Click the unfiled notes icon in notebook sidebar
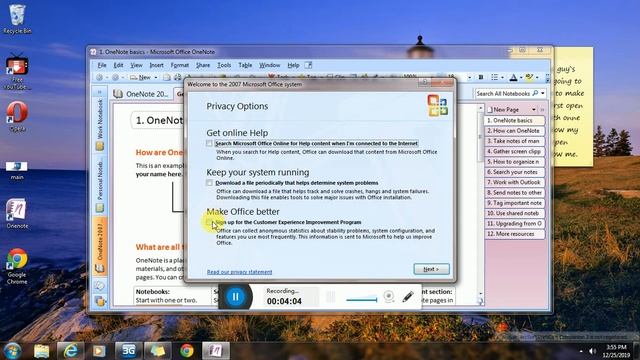This screenshot has height=360, width=640. (99, 285)
